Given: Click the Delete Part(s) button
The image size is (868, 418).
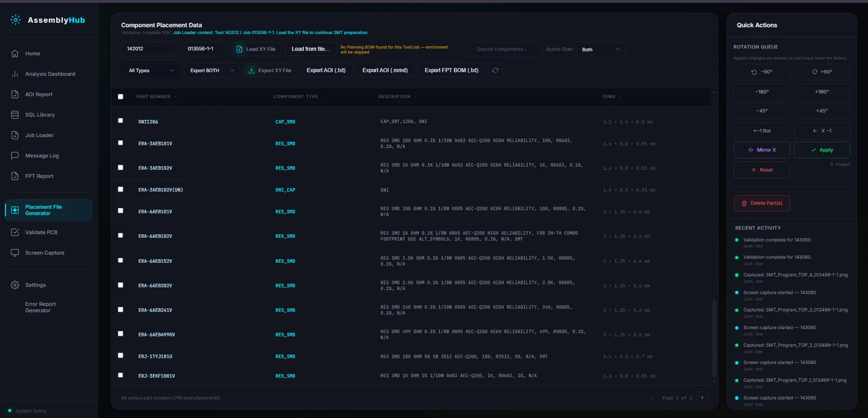Looking at the screenshot, I should point(762,203).
